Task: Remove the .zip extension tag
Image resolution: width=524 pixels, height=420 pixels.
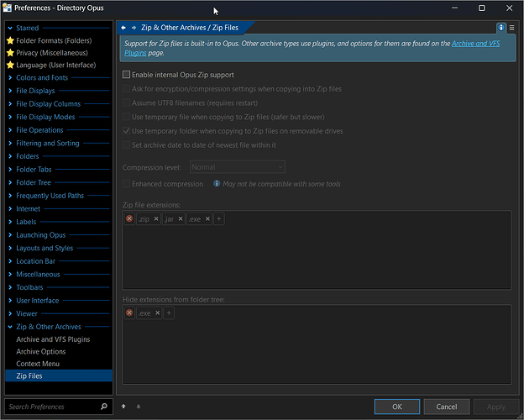Action: pyautogui.click(x=156, y=218)
